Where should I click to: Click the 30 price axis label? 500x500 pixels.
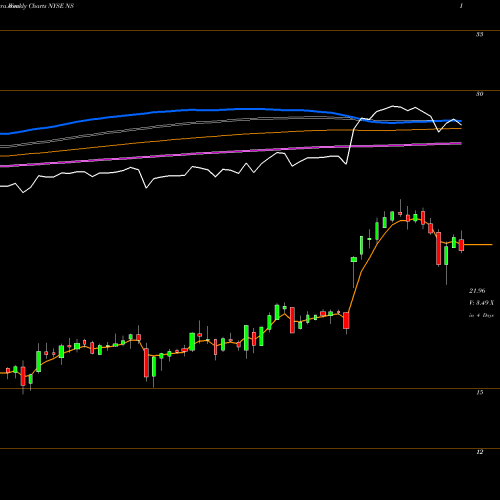tap(479, 94)
